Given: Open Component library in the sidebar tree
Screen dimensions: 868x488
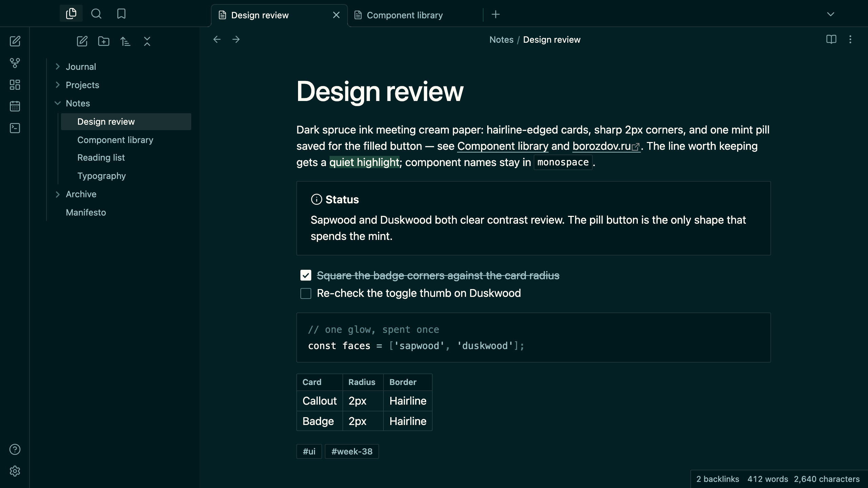Looking at the screenshot, I should (x=125, y=140).
